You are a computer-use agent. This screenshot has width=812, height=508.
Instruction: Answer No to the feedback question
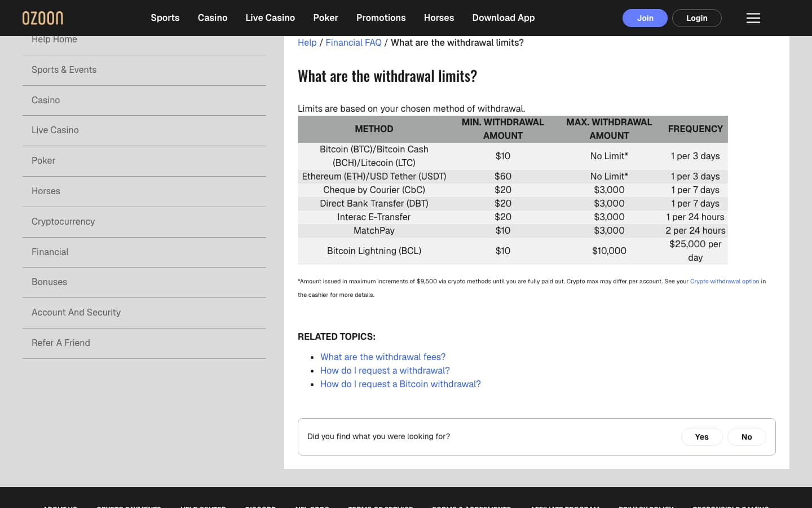(x=747, y=437)
